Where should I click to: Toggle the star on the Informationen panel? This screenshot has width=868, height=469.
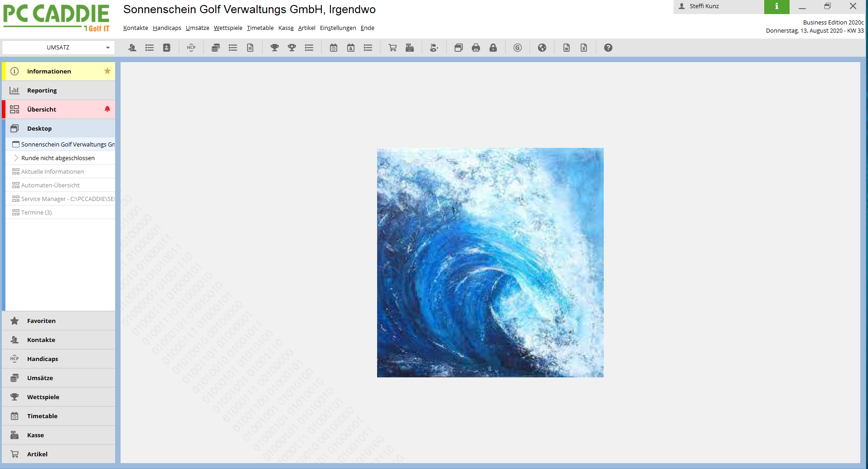[107, 71]
